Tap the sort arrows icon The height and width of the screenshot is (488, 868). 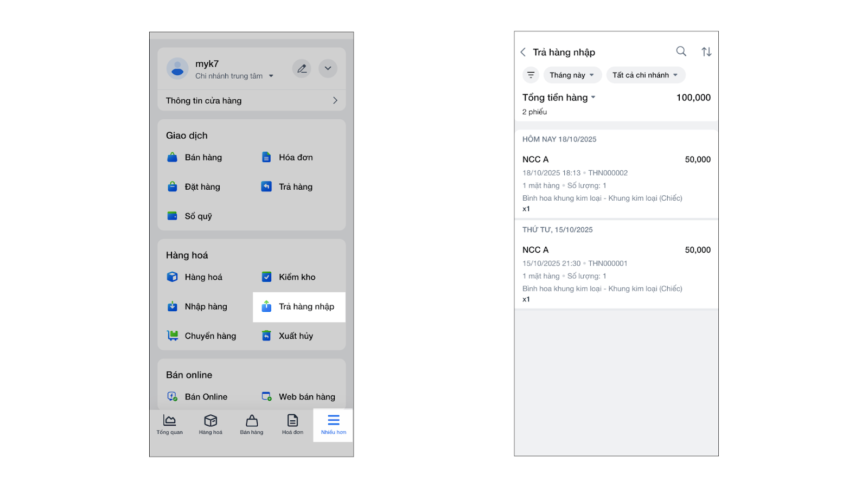coord(706,52)
